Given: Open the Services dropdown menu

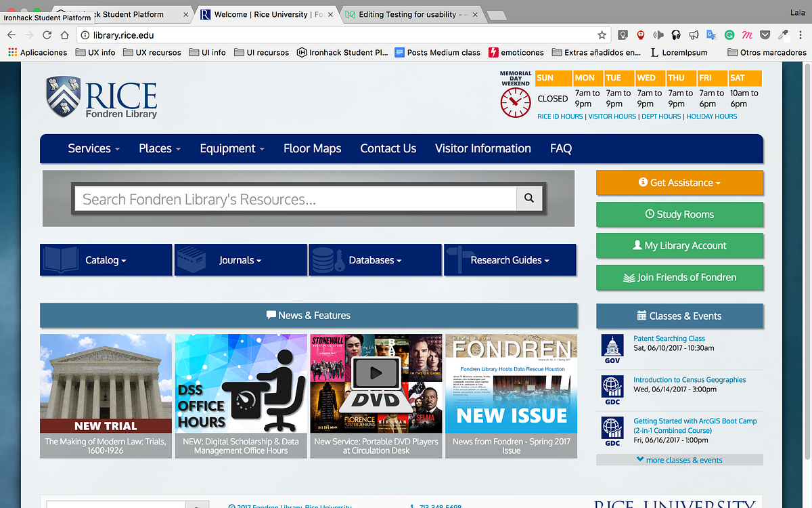Looking at the screenshot, I should 93,148.
